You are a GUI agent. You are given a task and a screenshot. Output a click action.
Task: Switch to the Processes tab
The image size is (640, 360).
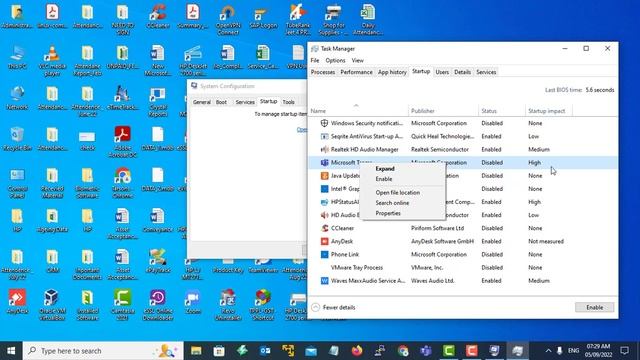[322, 72]
